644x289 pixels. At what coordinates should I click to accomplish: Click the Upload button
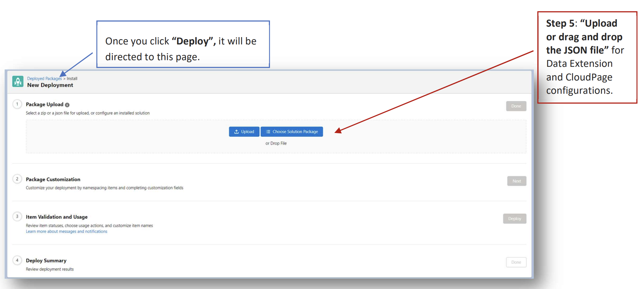point(244,132)
